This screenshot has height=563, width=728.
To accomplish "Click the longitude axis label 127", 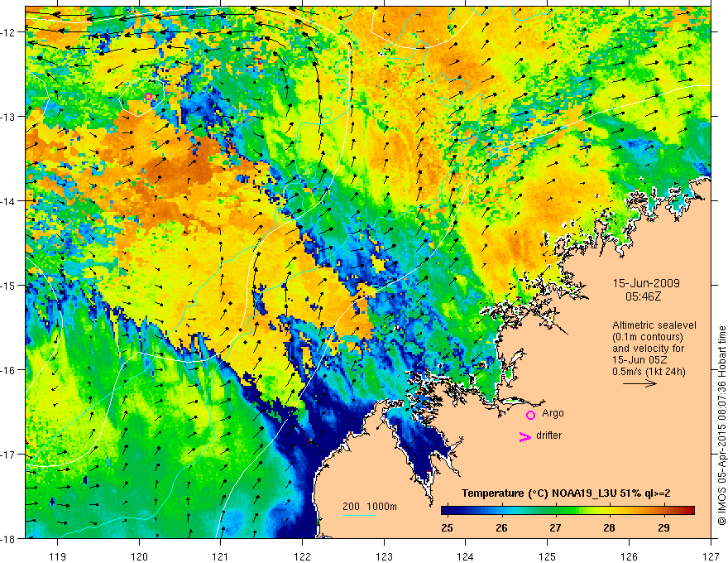I will click(x=711, y=556).
